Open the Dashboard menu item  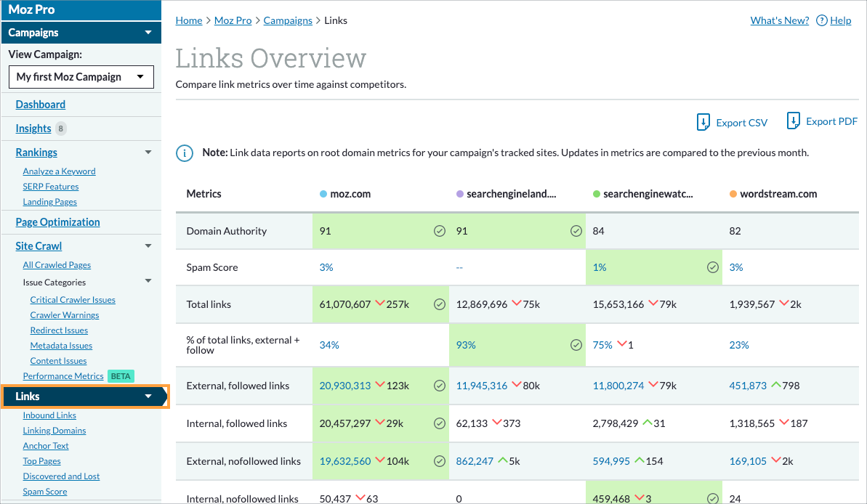point(40,105)
